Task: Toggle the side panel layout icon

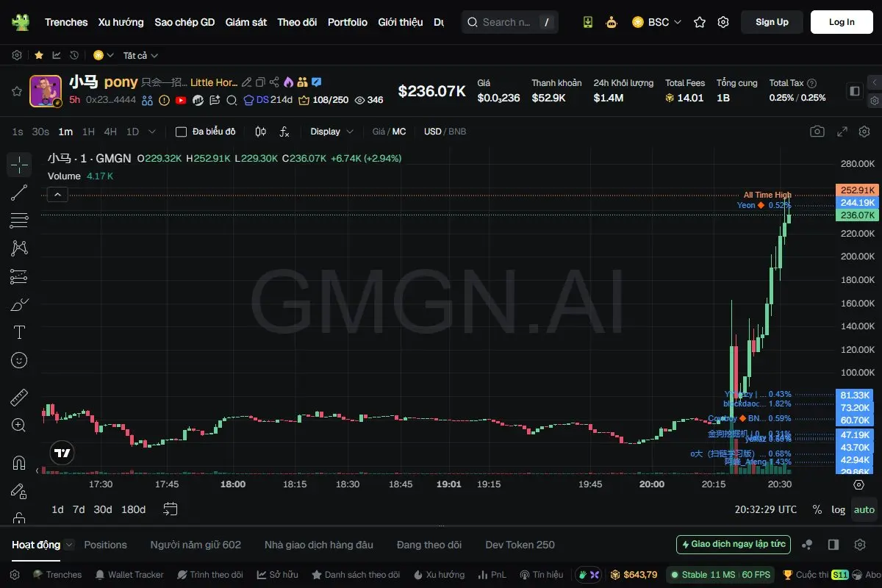Action: click(x=854, y=91)
